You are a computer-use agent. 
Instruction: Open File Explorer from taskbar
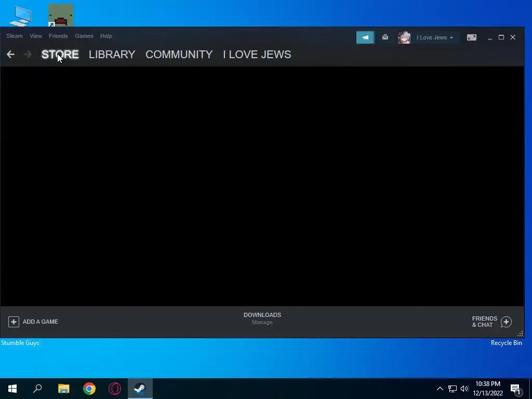click(63, 389)
